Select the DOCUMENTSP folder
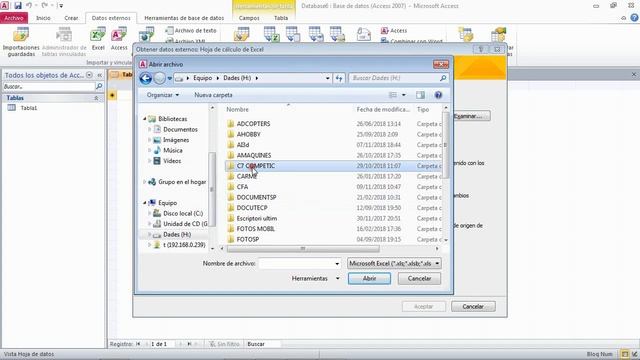 pyautogui.click(x=256, y=198)
